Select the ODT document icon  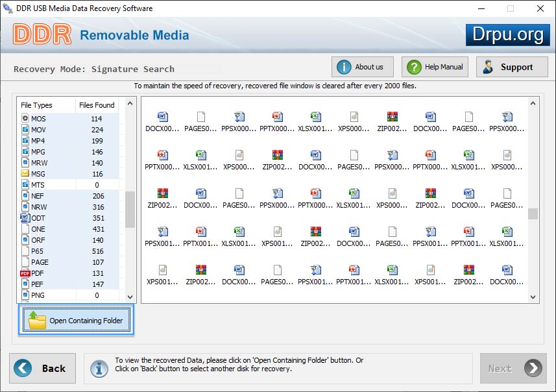pyautogui.click(x=25, y=217)
